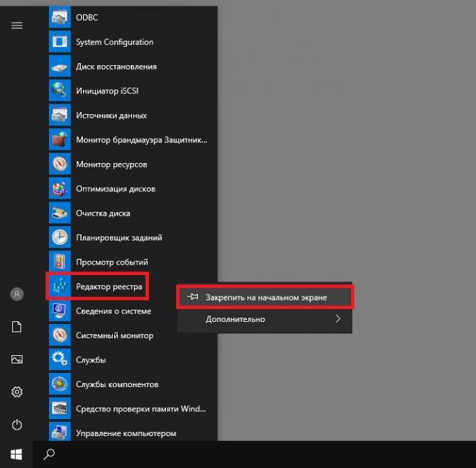Select the ODBC list entry text
This screenshot has width=476, height=468.
click(x=87, y=18)
